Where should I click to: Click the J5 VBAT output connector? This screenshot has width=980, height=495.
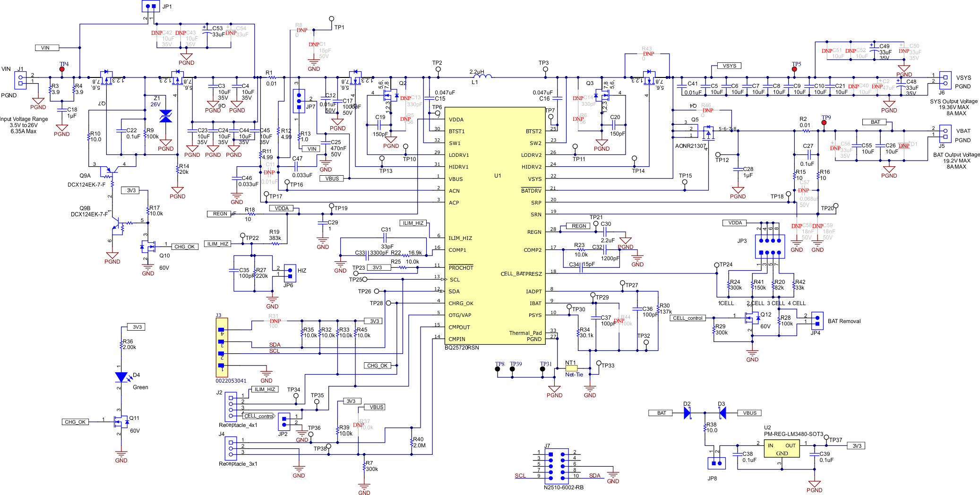[x=945, y=133]
